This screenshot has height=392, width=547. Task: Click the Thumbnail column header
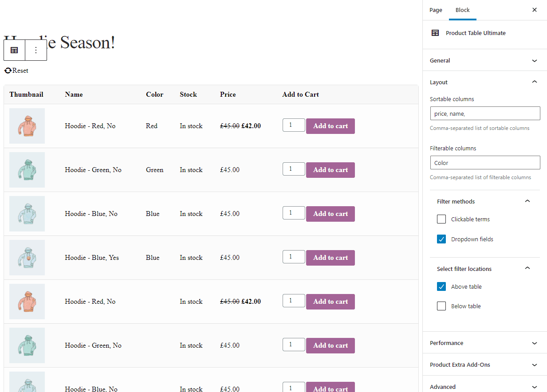click(26, 94)
